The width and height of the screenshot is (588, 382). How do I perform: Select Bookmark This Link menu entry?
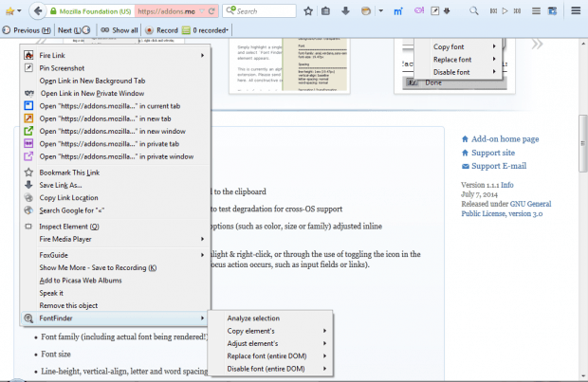point(69,173)
